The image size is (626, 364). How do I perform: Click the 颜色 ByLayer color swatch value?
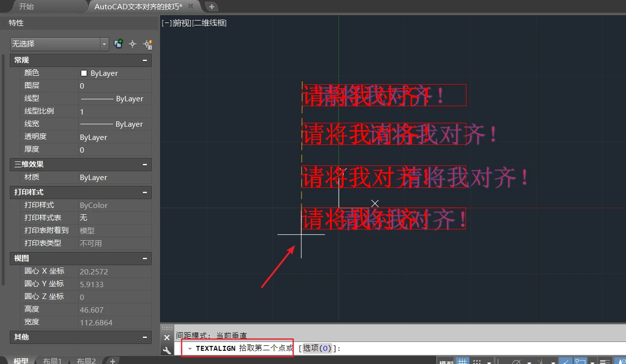[x=115, y=73]
